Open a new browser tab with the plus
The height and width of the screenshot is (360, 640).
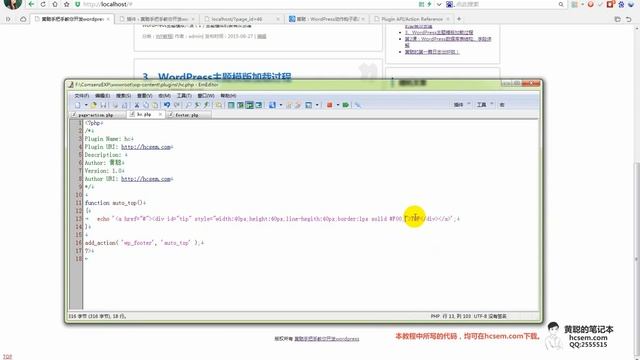click(459, 19)
